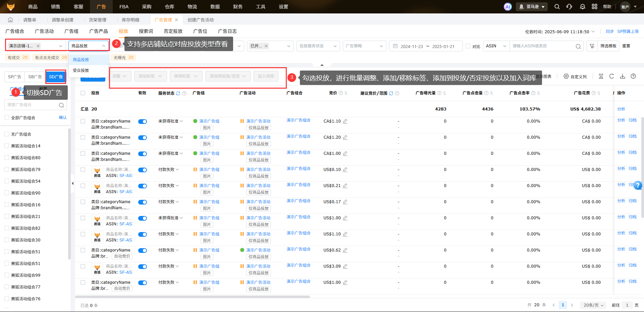Viewport: 644px width, 312px height.
Task: Open the FBA top menu
Action: pyautogui.click(x=124, y=7)
